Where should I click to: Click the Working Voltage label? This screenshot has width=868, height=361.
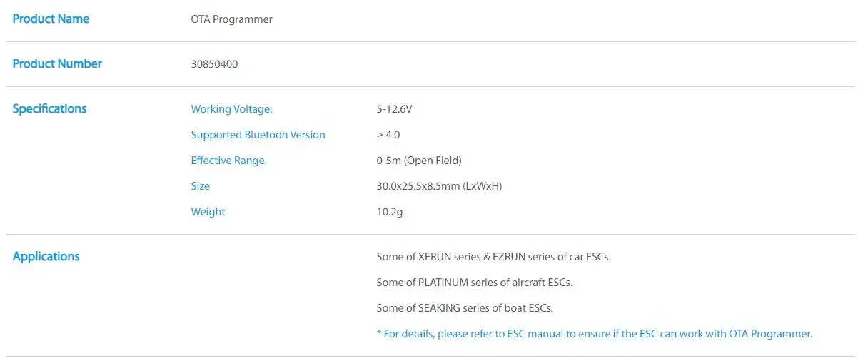[x=231, y=109]
